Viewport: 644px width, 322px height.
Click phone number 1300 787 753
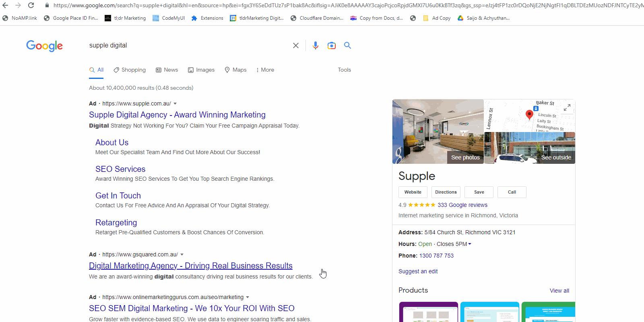click(436, 256)
